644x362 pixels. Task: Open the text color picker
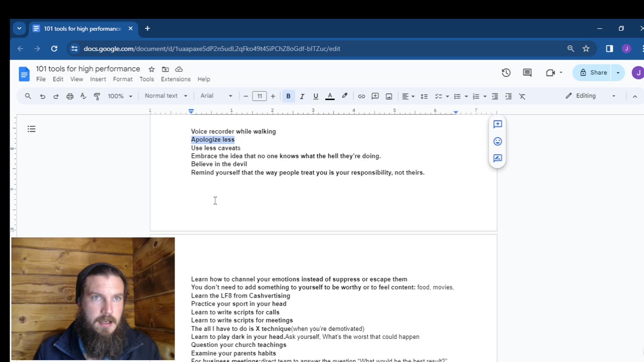(x=330, y=96)
